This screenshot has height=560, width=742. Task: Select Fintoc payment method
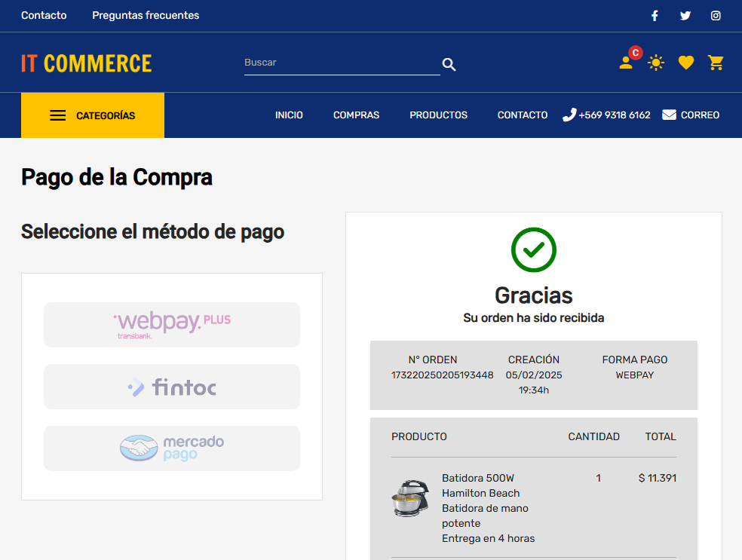(172, 387)
